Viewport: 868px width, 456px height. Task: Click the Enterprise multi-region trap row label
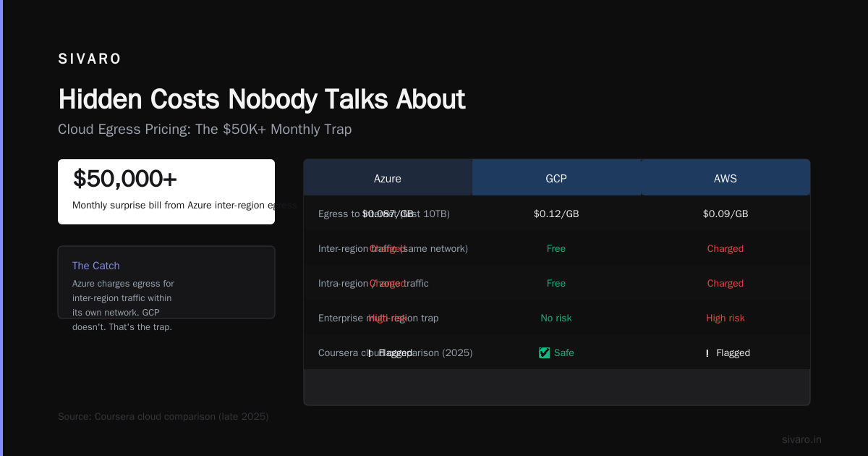click(378, 318)
